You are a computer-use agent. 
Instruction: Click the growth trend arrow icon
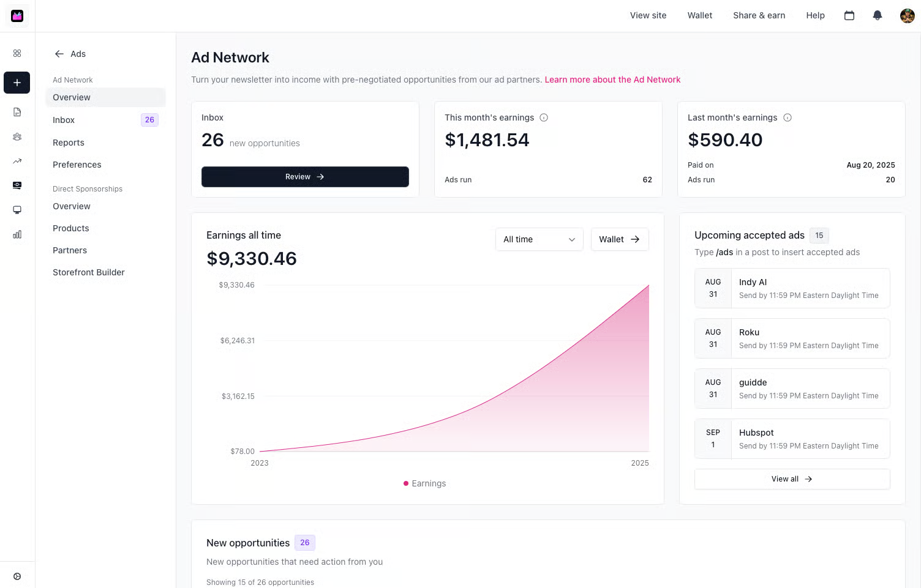pos(17,162)
